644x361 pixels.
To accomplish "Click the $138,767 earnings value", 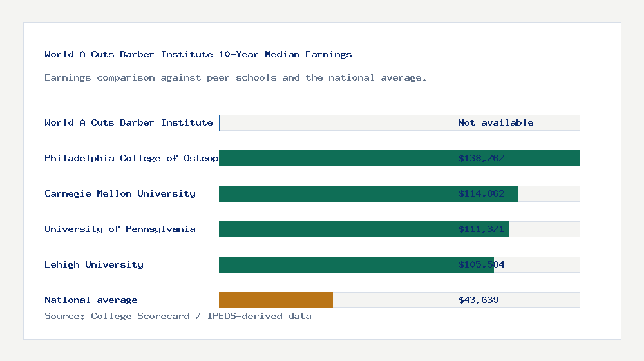I will [481, 159].
